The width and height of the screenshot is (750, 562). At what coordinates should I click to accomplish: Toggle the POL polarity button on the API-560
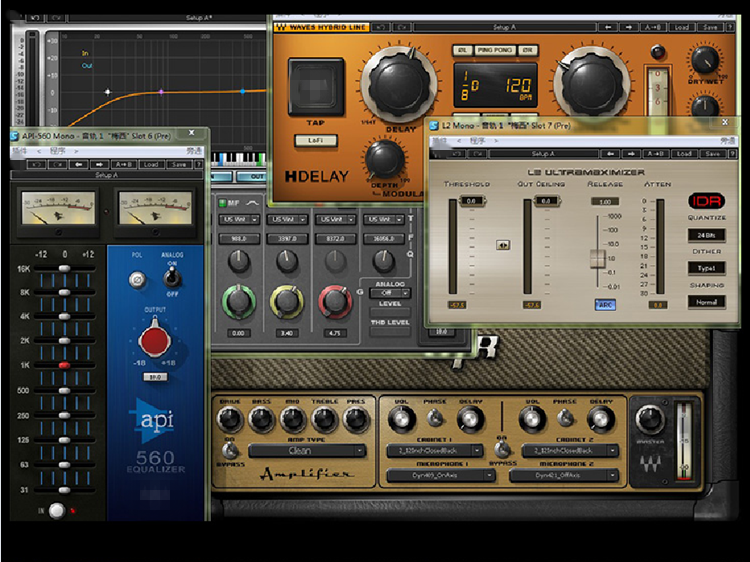pyautogui.click(x=137, y=279)
